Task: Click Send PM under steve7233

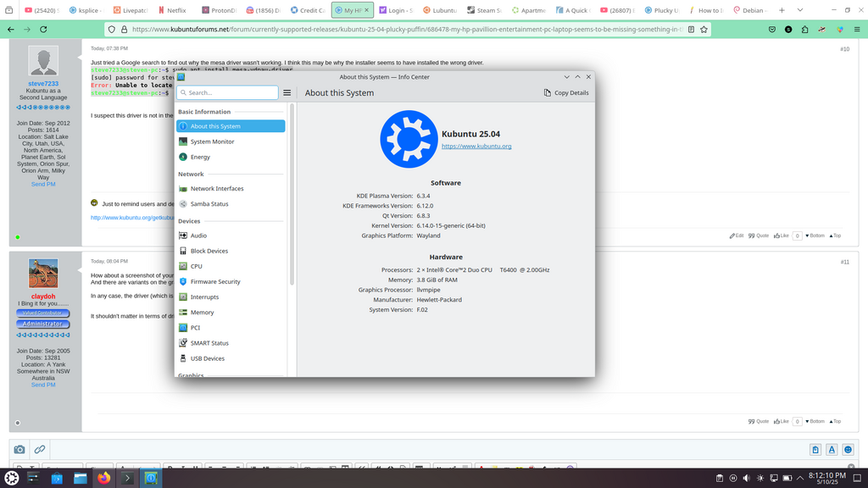Action: click(x=43, y=184)
